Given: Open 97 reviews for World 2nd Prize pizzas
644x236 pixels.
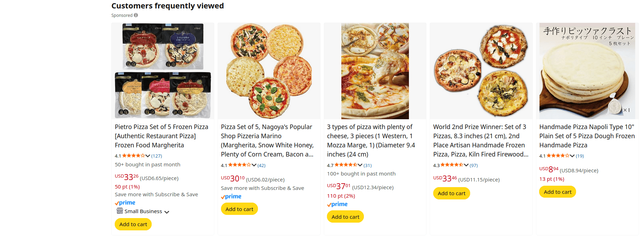Looking at the screenshot, I should click(x=474, y=165).
